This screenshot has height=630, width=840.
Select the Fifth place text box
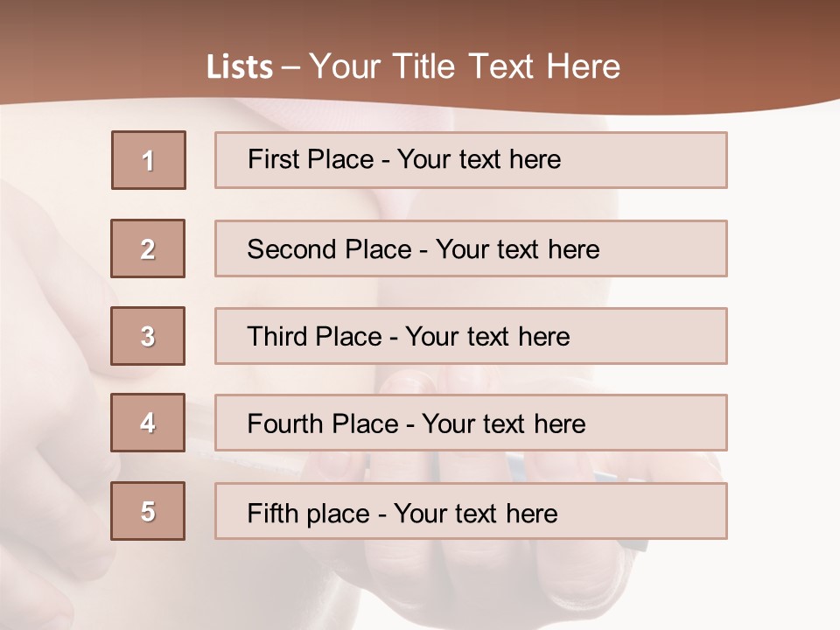471,511
